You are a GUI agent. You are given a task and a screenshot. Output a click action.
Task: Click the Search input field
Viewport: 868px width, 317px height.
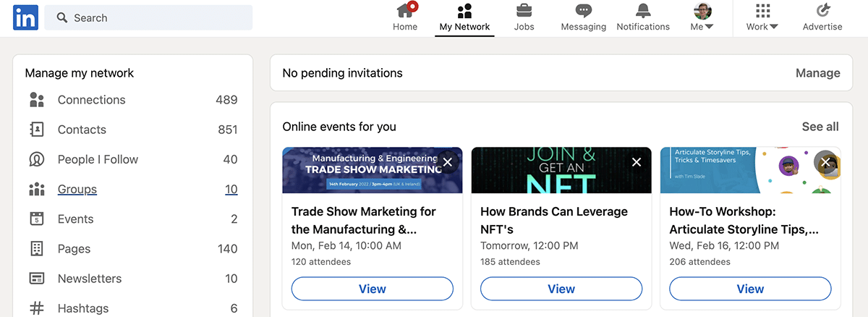pyautogui.click(x=148, y=18)
